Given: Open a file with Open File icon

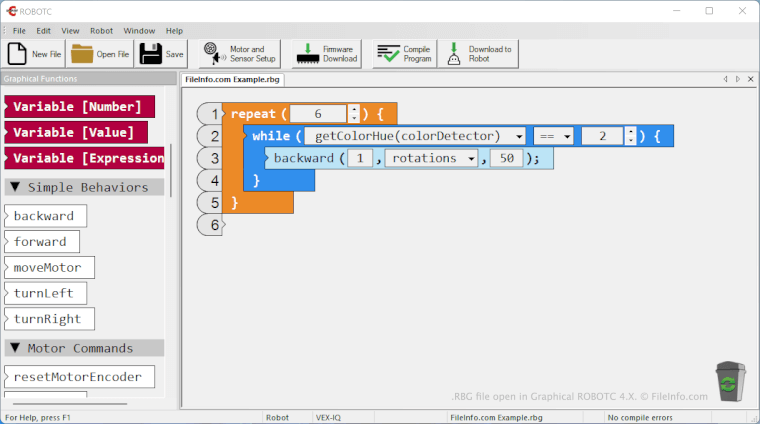Looking at the screenshot, I should point(82,54).
